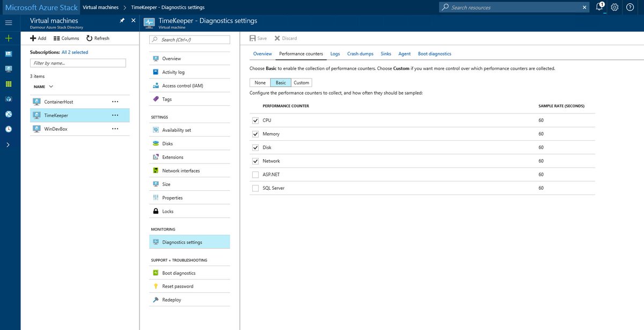
Task: Open Overview in the resource menu
Action: 189,59
